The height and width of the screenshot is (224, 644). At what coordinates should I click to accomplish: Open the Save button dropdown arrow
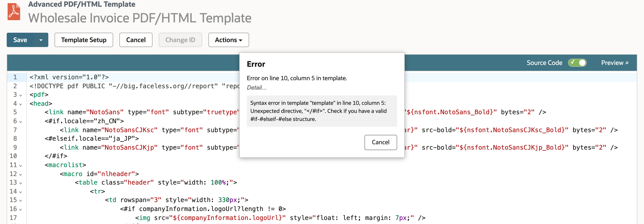click(41, 40)
